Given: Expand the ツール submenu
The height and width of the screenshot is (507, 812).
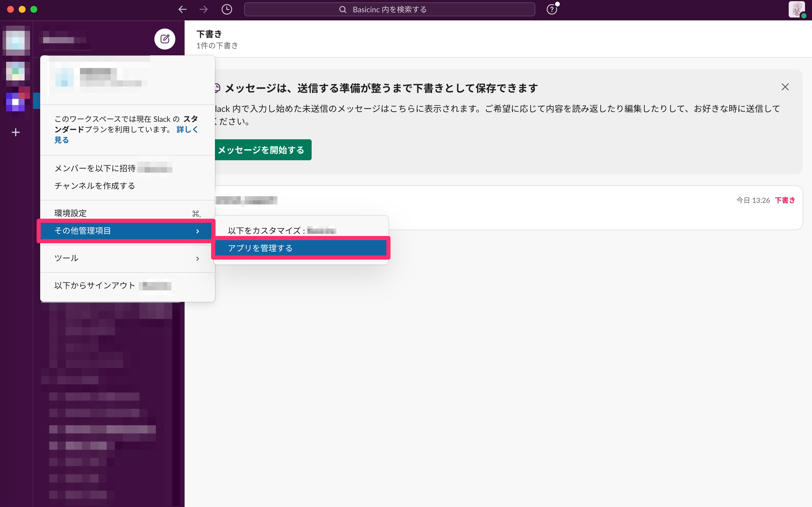Looking at the screenshot, I should coord(127,258).
